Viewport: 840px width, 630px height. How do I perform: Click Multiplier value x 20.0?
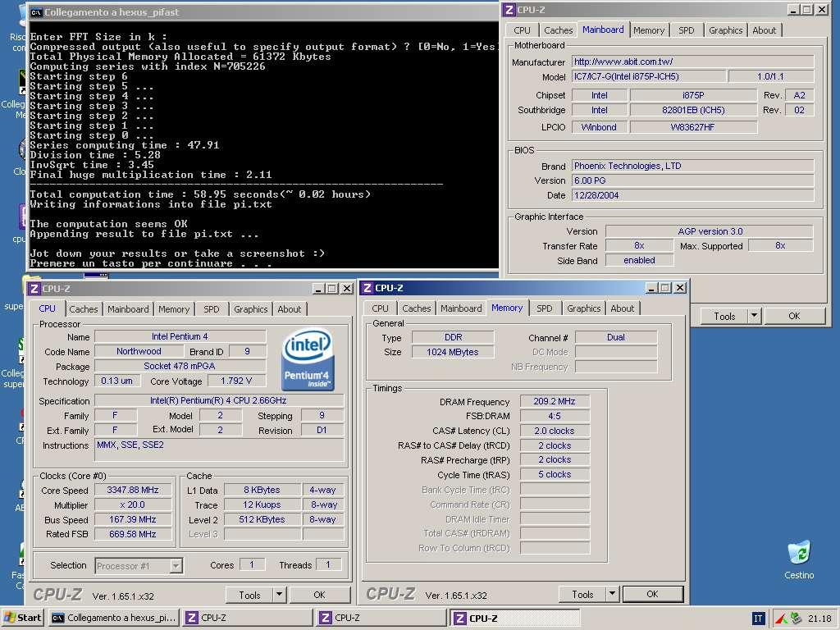click(x=133, y=504)
